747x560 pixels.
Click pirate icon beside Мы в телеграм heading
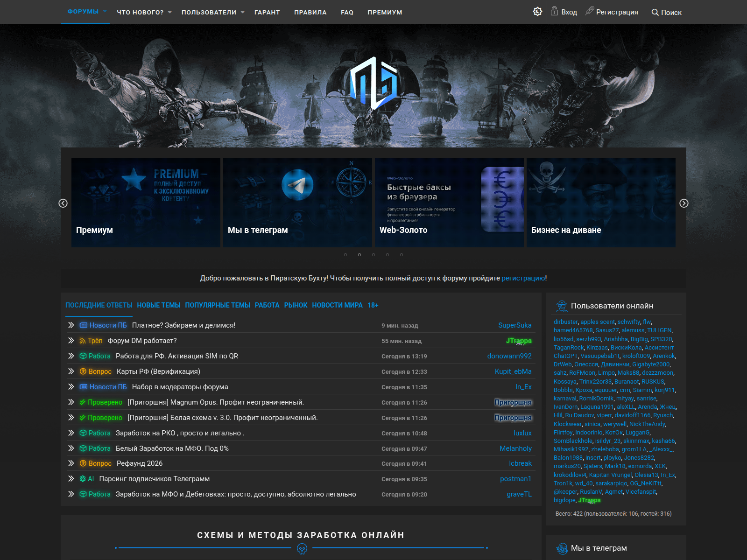[x=562, y=548]
